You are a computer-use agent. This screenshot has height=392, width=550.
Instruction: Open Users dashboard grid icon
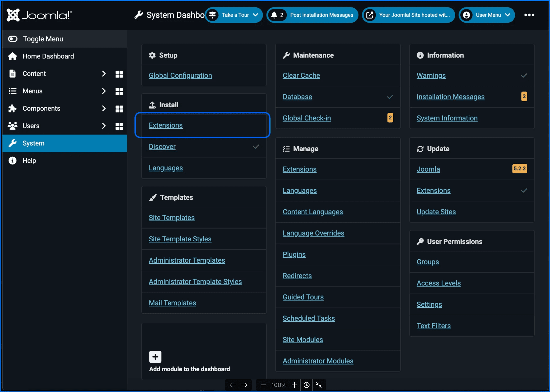[119, 126]
